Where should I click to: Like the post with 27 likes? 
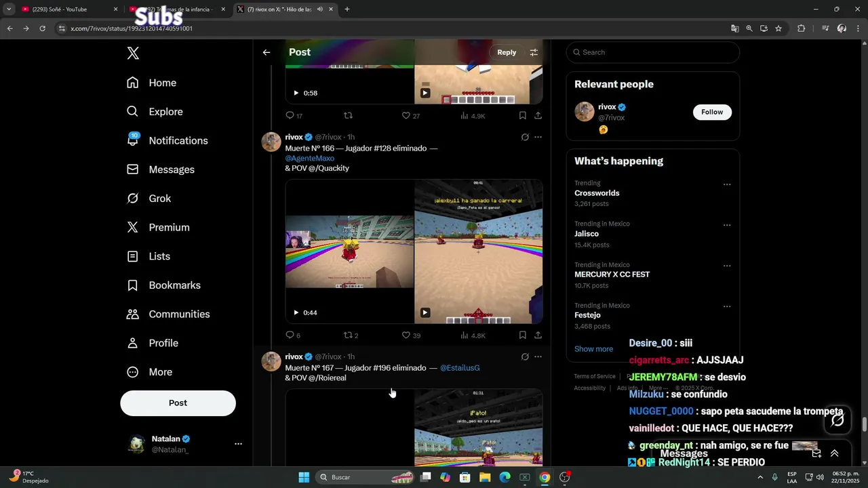tap(411, 116)
